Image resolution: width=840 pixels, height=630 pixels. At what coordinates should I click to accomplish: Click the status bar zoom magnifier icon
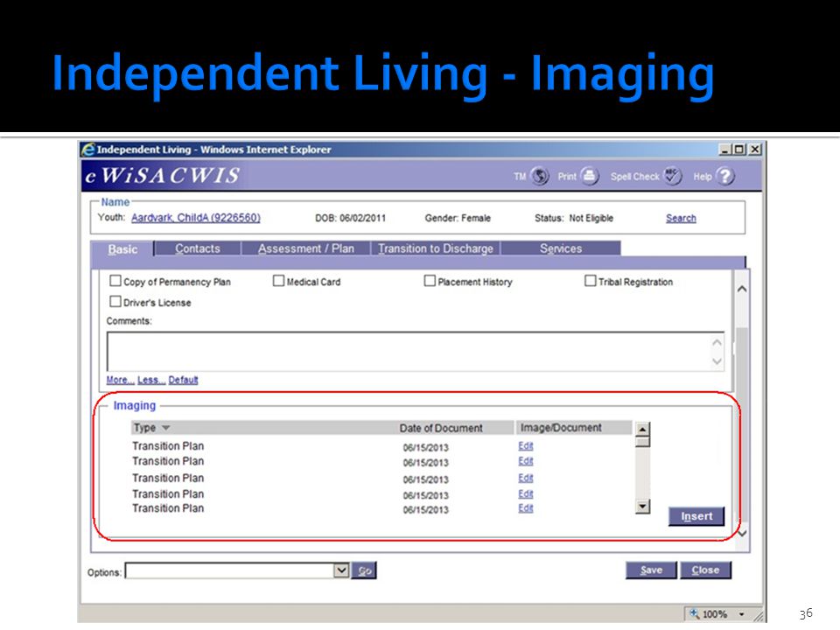[x=694, y=614]
